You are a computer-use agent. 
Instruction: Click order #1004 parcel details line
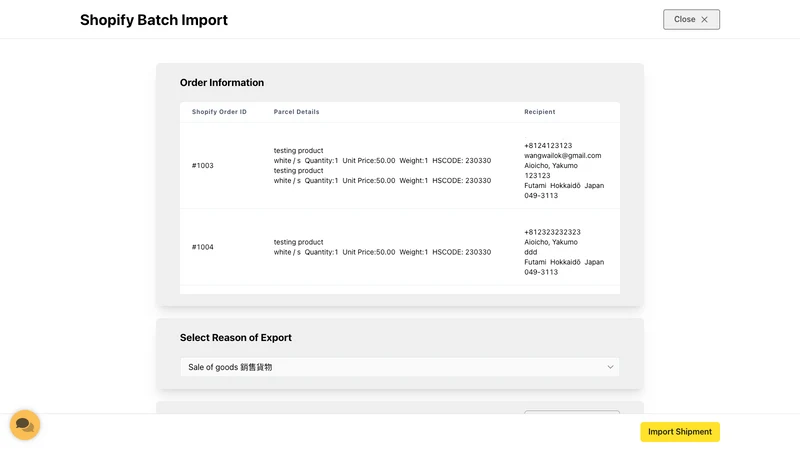click(382, 252)
